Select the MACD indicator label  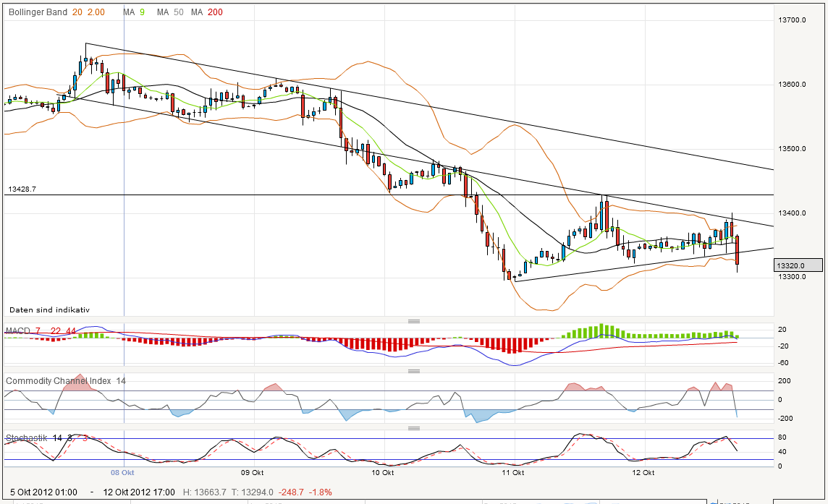(19, 329)
